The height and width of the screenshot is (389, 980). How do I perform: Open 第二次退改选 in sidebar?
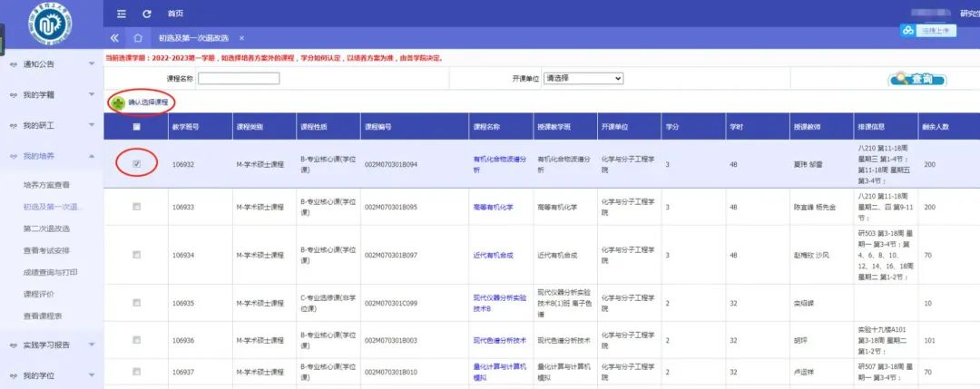click(46, 229)
